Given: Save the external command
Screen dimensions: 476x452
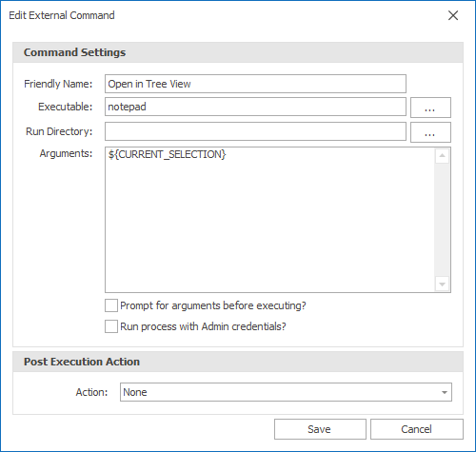Looking at the screenshot, I should click(320, 429).
